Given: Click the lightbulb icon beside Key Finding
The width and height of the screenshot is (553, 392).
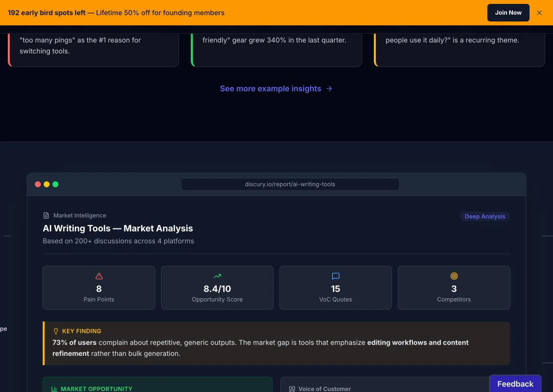Looking at the screenshot, I should (x=56, y=331).
